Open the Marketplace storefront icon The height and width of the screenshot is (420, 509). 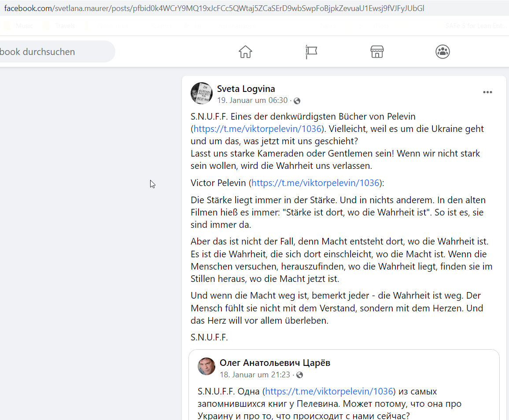(377, 51)
